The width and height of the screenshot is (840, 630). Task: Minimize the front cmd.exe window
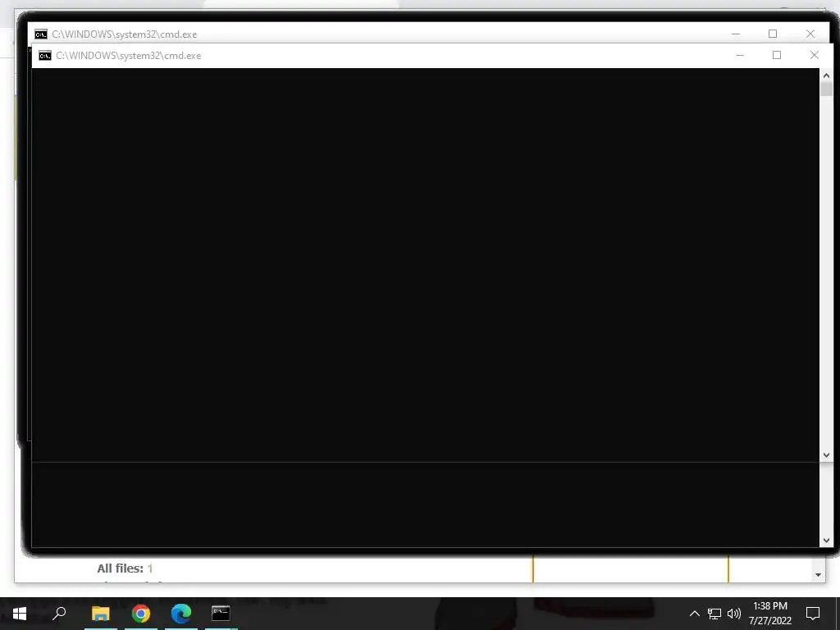[740, 55]
